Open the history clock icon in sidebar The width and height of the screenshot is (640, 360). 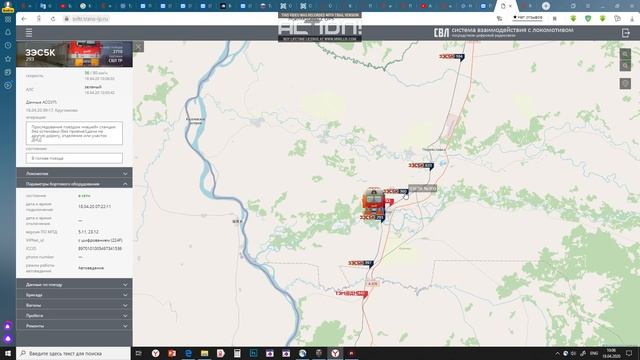8,45
